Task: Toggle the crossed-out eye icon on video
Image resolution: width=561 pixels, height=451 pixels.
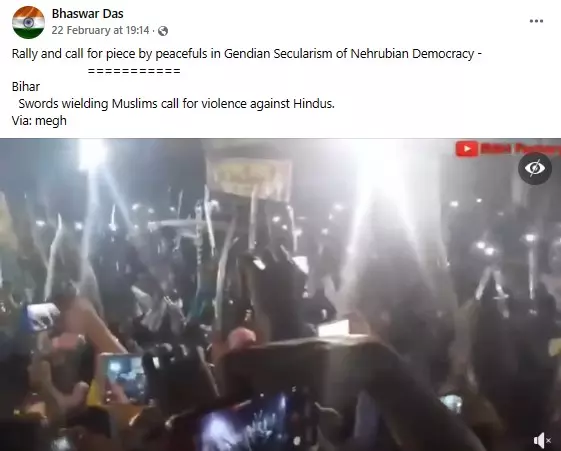Action: pyautogui.click(x=535, y=168)
